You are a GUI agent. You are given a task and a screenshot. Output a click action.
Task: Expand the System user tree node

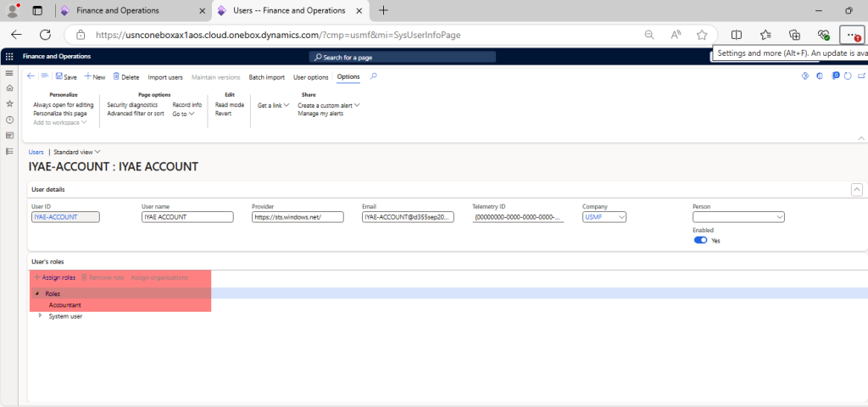(x=40, y=315)
